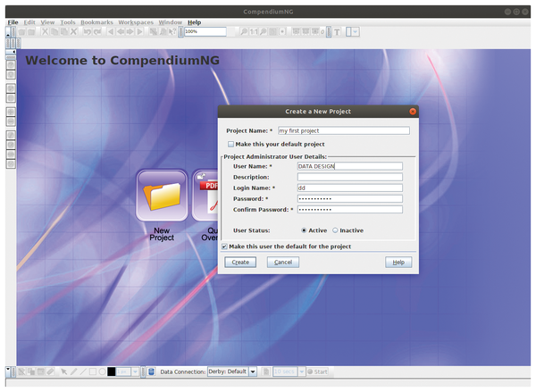Click the zoom out magnifier icon

[244, 32]
